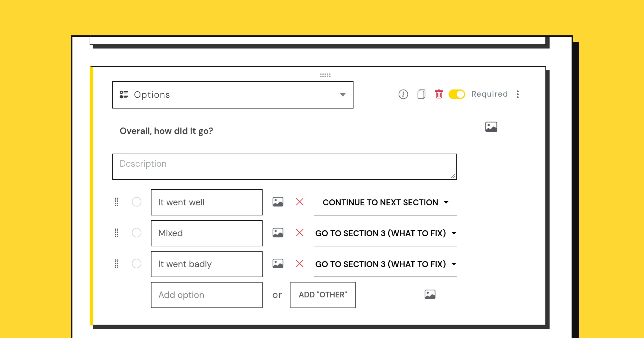This screenshot has height=338, width=644.
Task: Click the info icon beside the copy icon
Action: [x=403, y=94]
